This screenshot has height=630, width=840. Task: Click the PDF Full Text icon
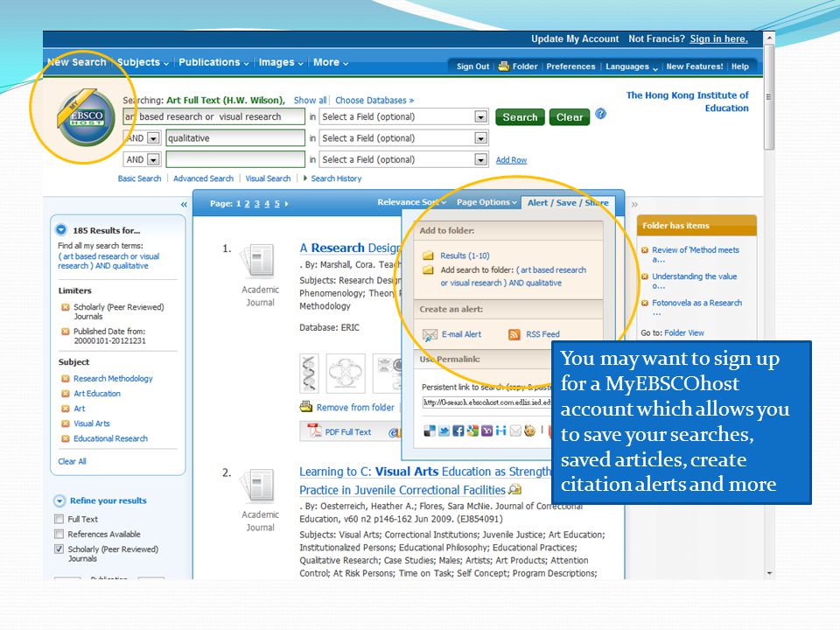tap(314, 430)
